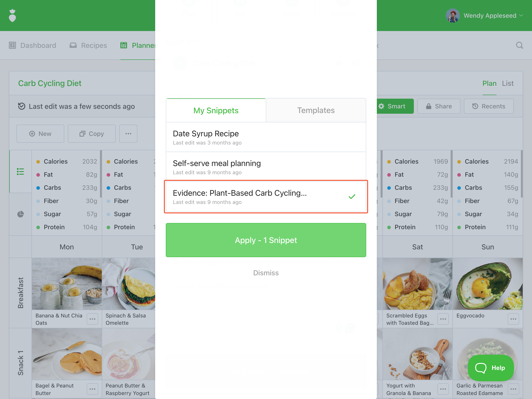The height and width of the screenshot is (399, 532).
Task: Expand the Wendy Appleseed account menu
Action: 484,16
